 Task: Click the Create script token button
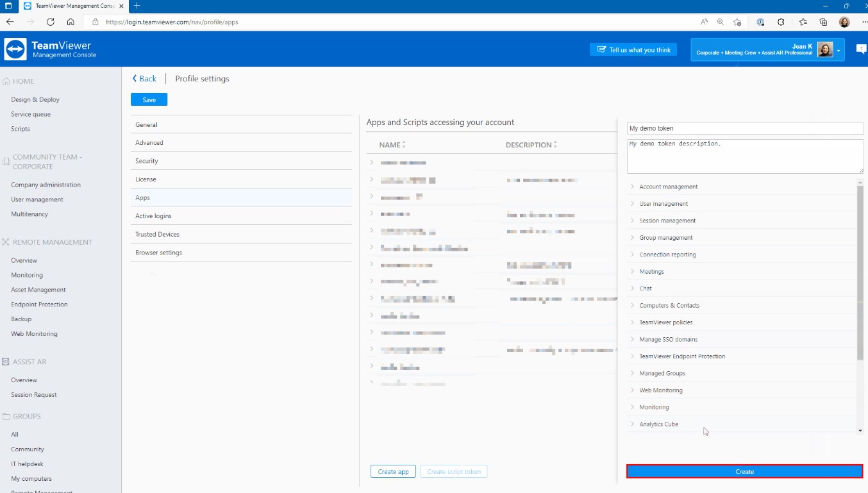[x=454, y=471]
